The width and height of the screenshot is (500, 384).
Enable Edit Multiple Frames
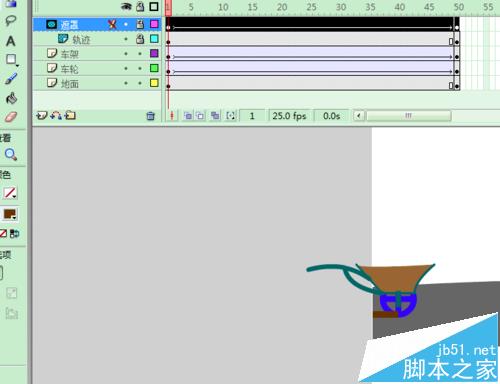pyautogui.click(x=215, y=116)
